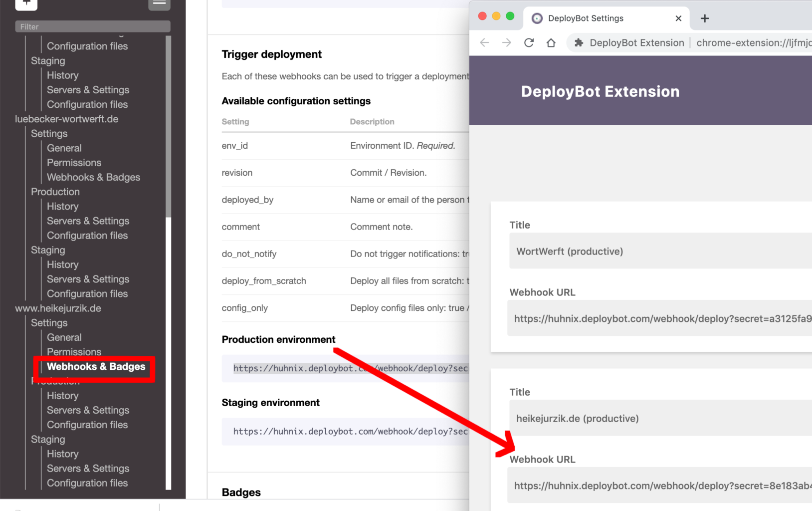Edit the heikejurzik.de (productive) title field
This screenshot has height=511, width=812.
click(x=660, y=418)
